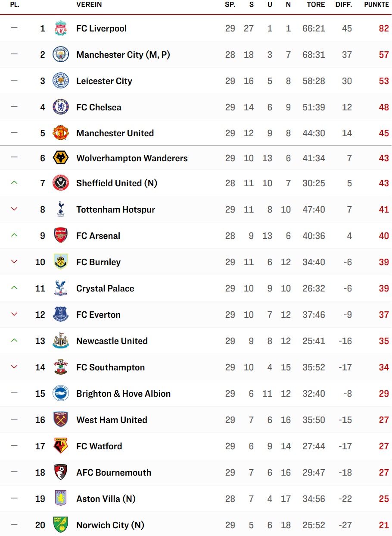The image size is (392, 536).
Task: Click the Crystal Palace eagle crest
Action: click(61, 288)
